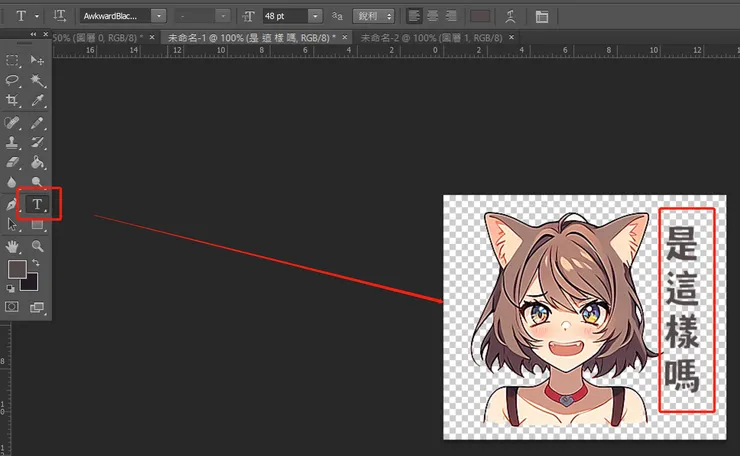740x456 pixels.
Task: Select the Pen tool
Action: tap(11, 205)
